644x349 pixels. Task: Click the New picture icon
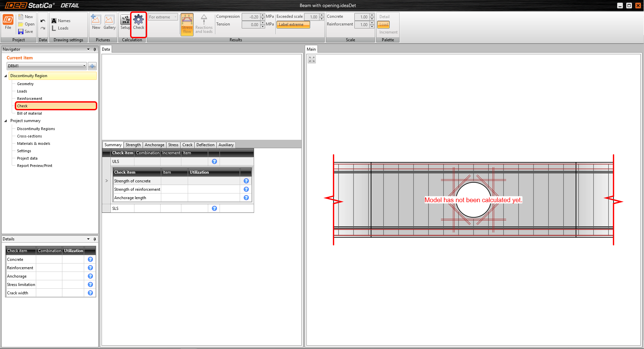click(x=96, y=20)
